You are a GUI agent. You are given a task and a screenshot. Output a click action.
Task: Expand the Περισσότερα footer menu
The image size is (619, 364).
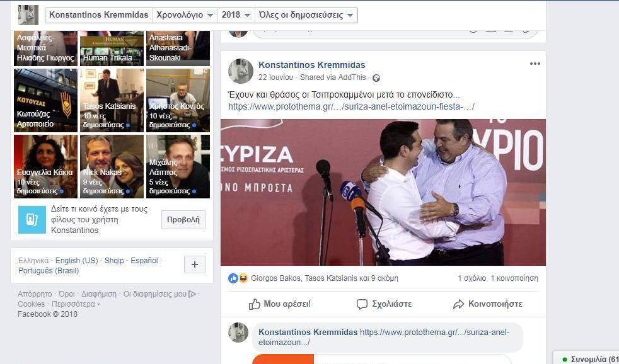[76, 304]
